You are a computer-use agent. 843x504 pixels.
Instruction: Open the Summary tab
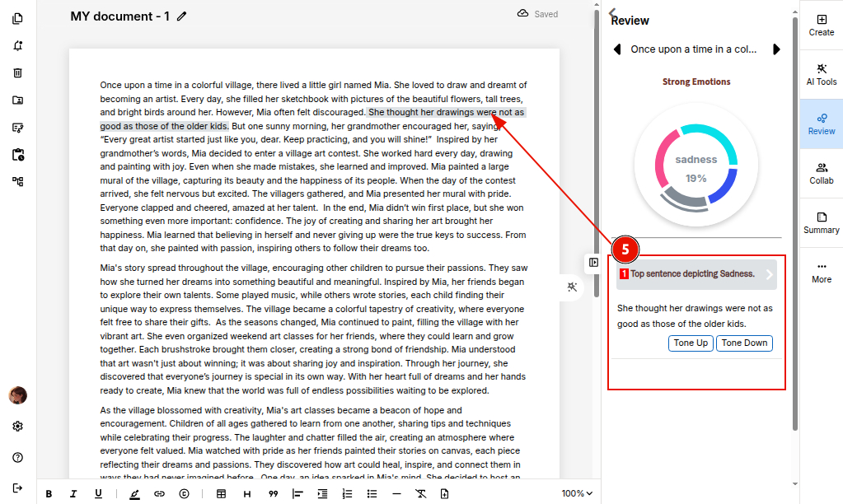pyautogui.click(x=821, y=222)
